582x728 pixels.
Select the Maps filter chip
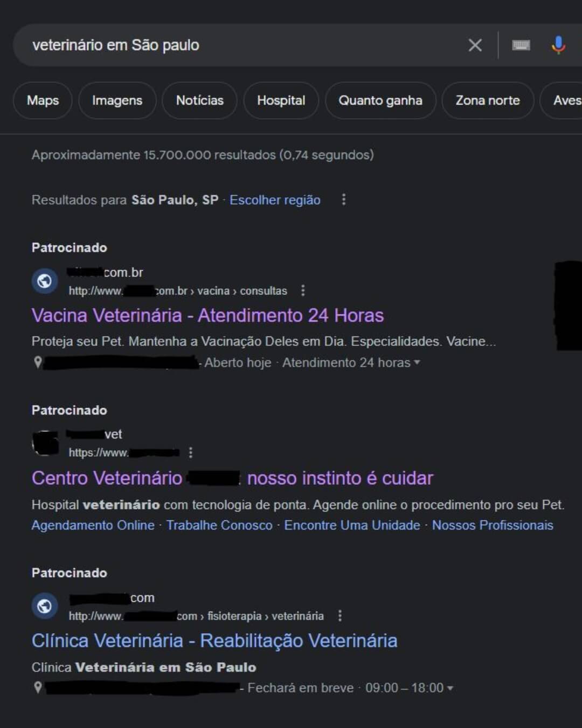point(43,100)
